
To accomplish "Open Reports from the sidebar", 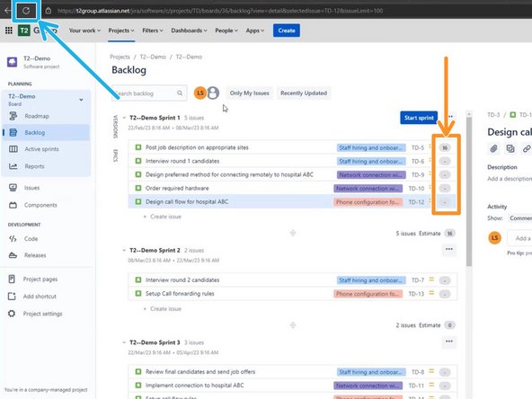I will (34, 166).
